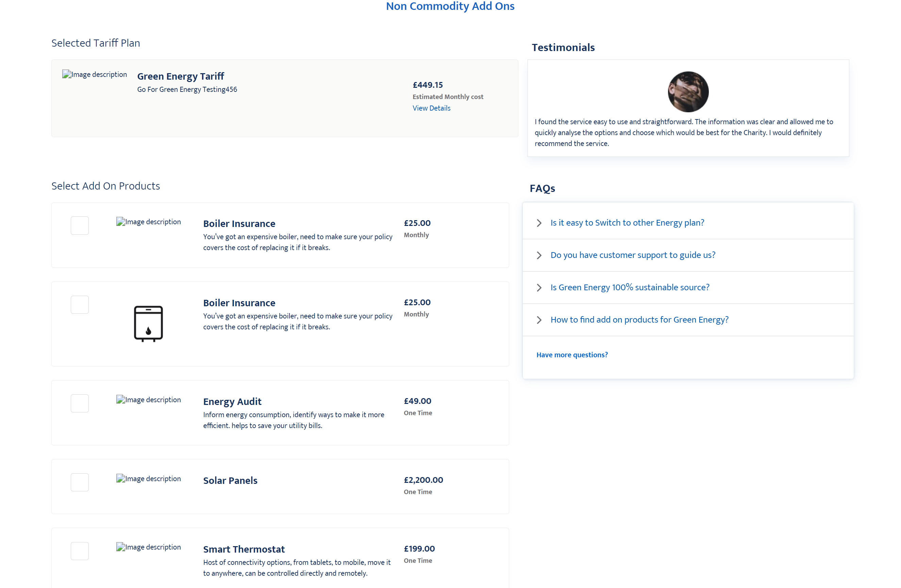The height and width of the screenshot is (588, 901).
Task: Expand chevron for customer support FAQ
Action: [x=539, y=256]
